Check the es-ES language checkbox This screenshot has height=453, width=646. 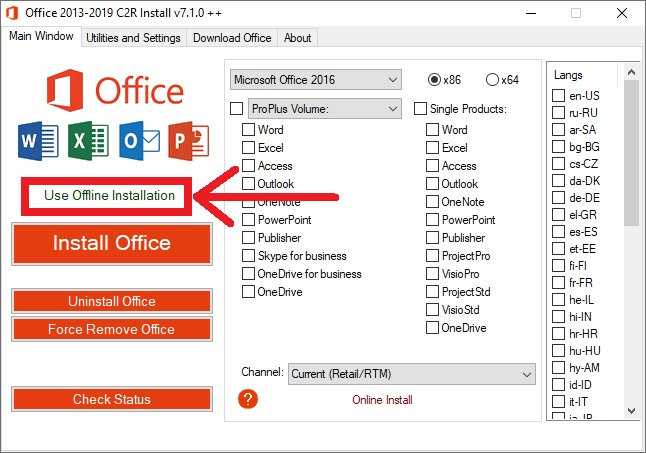pyautogui.click(x=558, y=231)
